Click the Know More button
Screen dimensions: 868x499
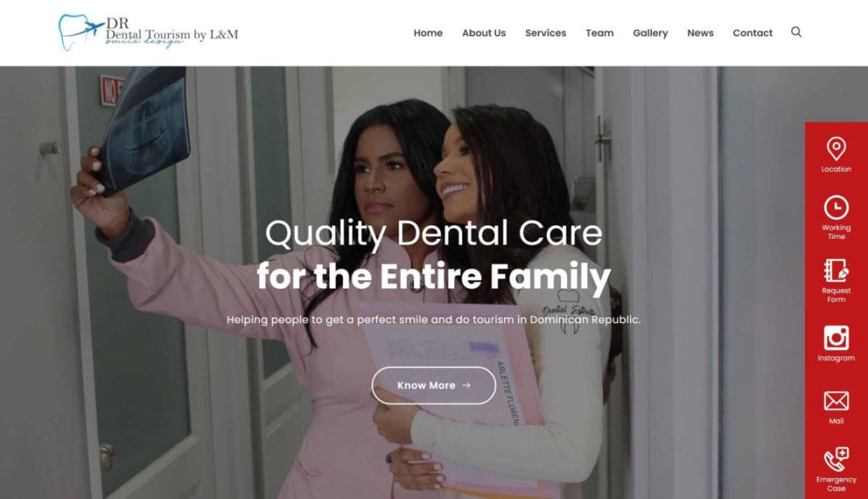(x=433, y=385)
